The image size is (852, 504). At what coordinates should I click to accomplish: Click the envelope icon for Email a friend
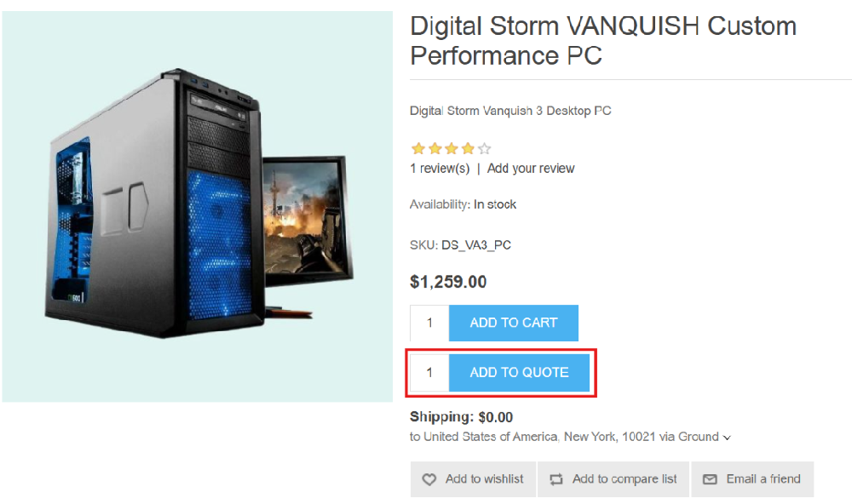coord(710,479)
